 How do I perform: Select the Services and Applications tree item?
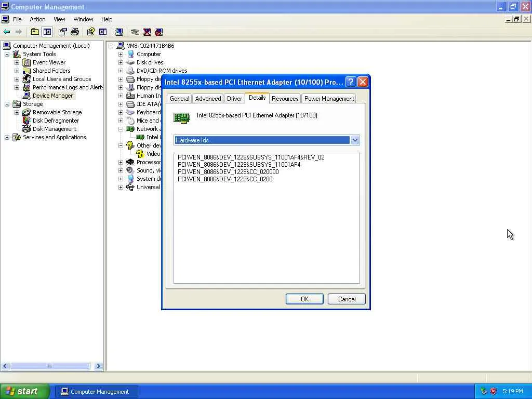(54, 137)
